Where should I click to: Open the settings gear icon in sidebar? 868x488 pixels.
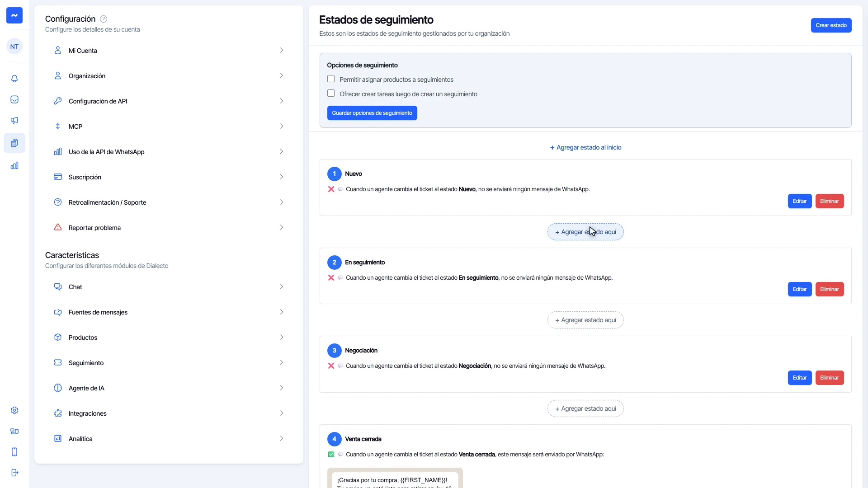pos(14,410)
